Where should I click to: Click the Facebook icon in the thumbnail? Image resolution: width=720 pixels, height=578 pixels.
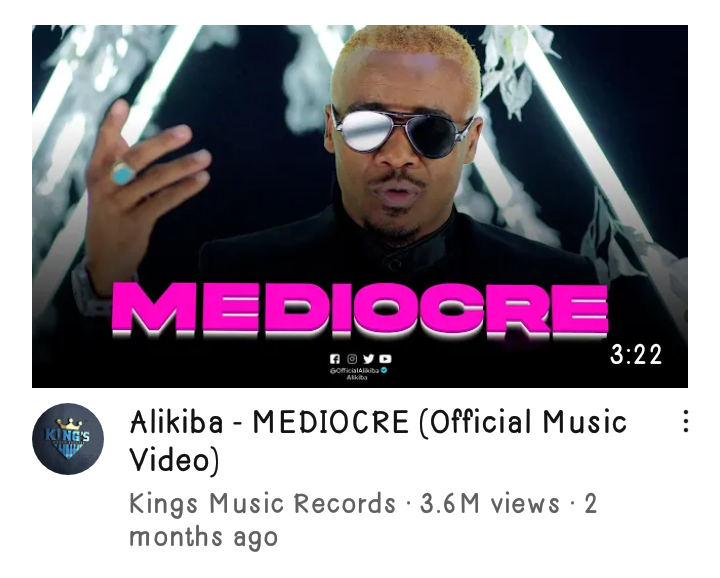(x=335, y=359)
